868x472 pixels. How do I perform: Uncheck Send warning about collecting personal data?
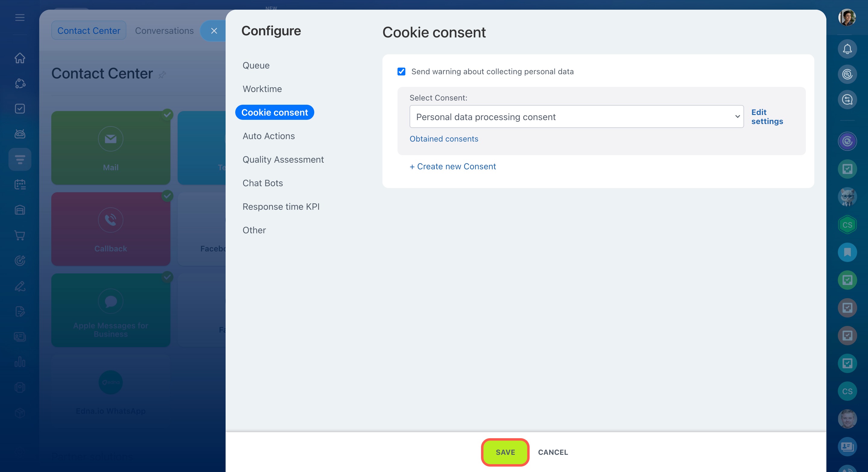[x=401, y=72]
